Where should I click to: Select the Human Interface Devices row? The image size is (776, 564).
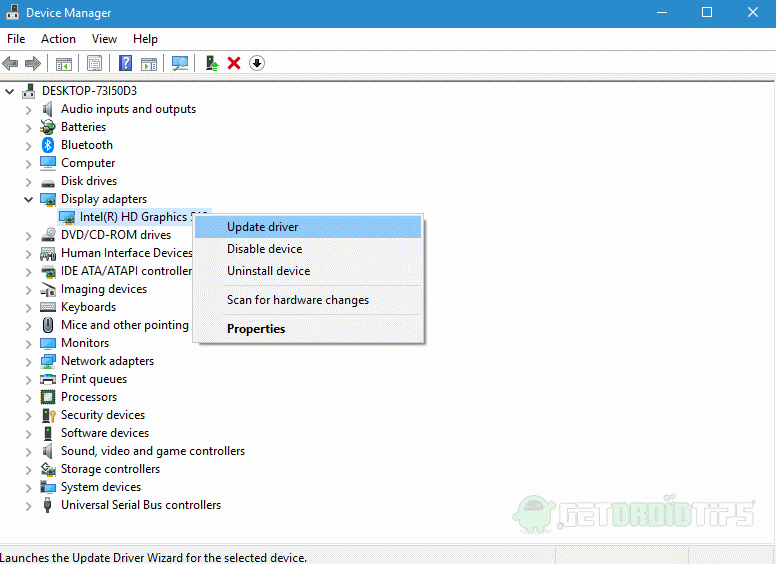127,253
